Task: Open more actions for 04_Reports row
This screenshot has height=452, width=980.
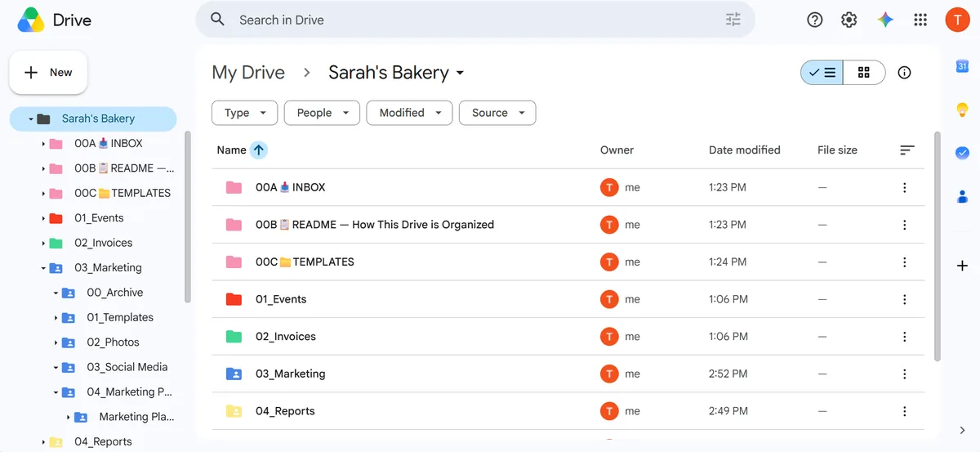Action: [x=904, y=411]
